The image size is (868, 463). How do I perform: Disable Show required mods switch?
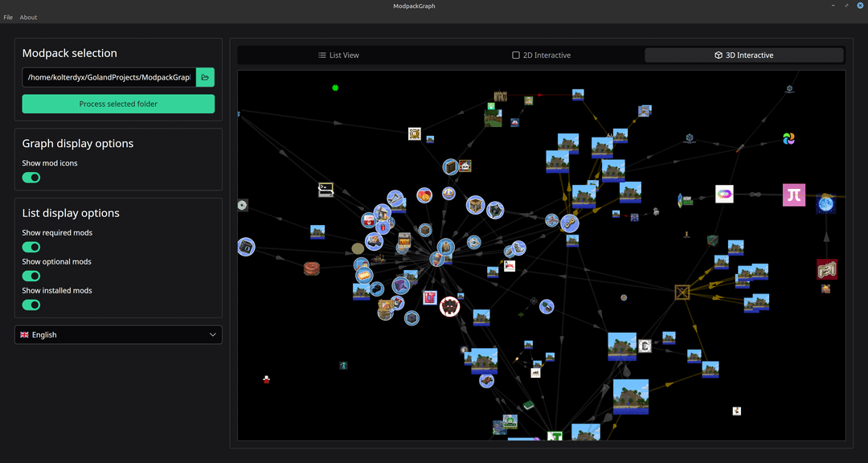[31, 247]
